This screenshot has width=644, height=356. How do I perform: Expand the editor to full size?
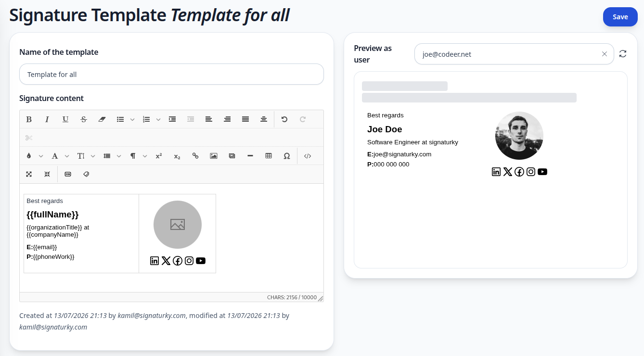pos(29,174)
